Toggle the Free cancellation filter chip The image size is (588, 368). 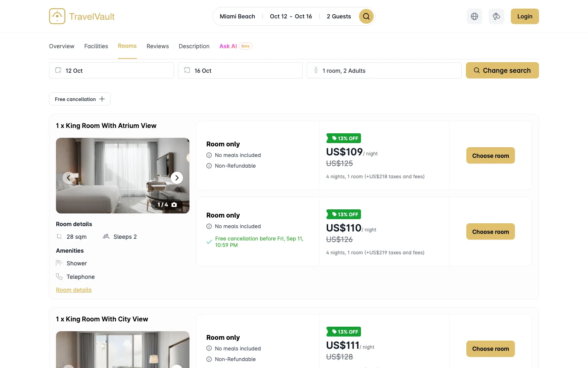click(80, 99)
